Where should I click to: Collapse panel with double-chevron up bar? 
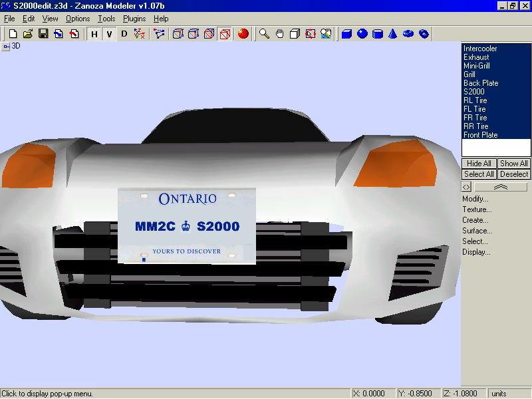click(x=501, y=188)
